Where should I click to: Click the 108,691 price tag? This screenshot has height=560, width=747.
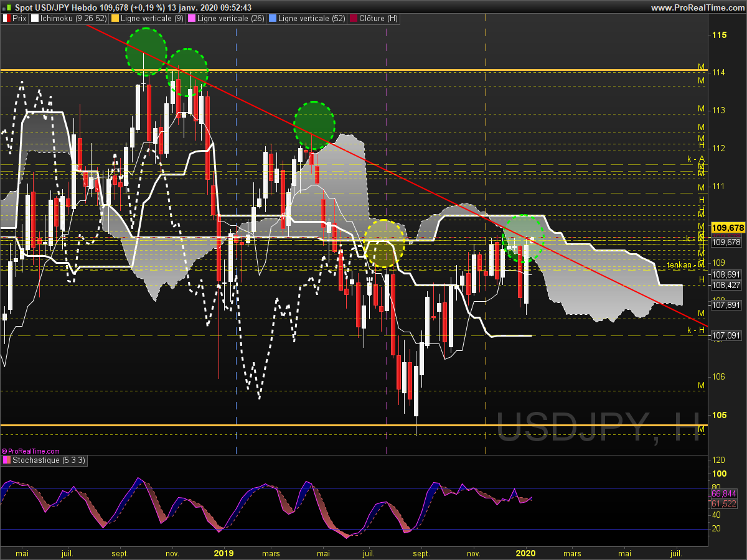pos(726,274)
